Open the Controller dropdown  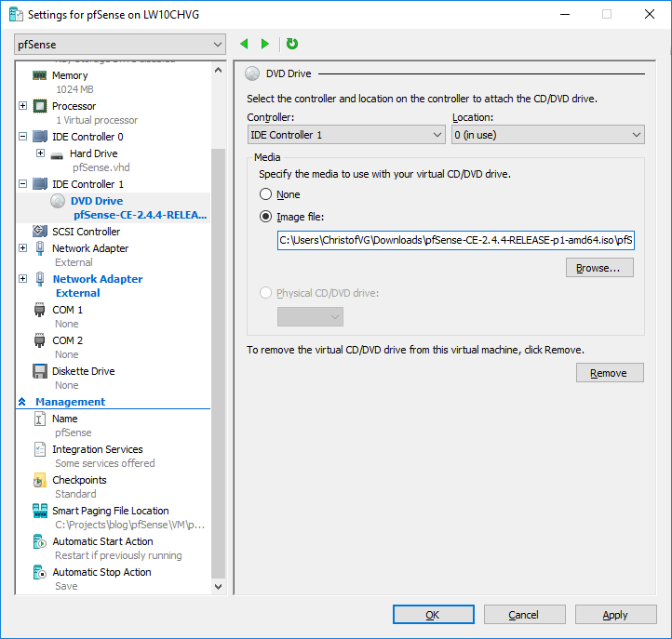(x=346, y=135)
